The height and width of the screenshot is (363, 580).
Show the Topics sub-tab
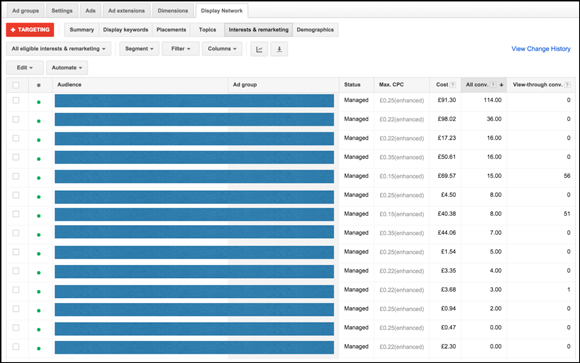[207, 30]
